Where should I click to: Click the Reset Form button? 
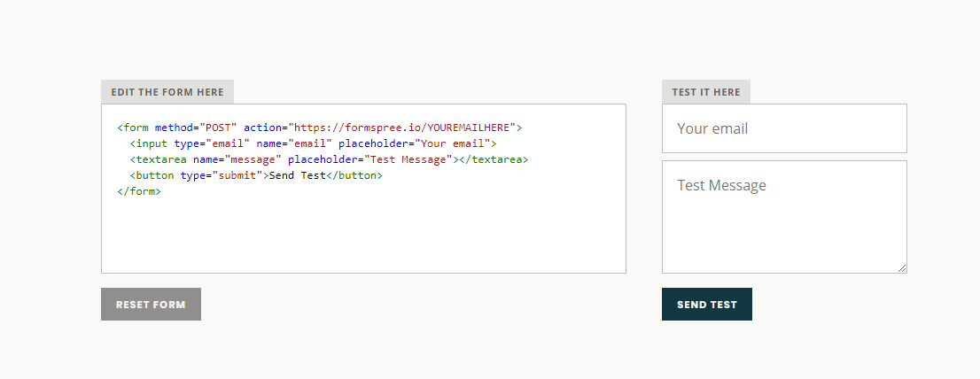pyautogui.click(x=151, y=305)
